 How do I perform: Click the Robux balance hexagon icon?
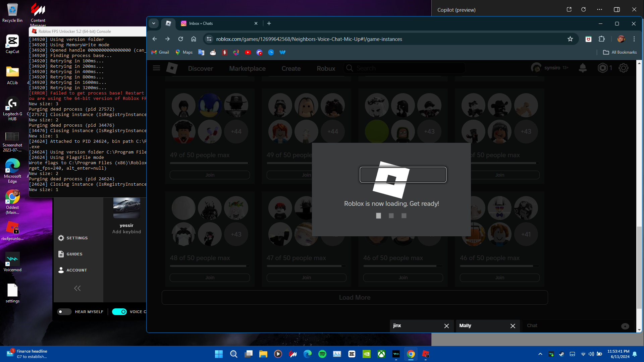coord(603,68)
